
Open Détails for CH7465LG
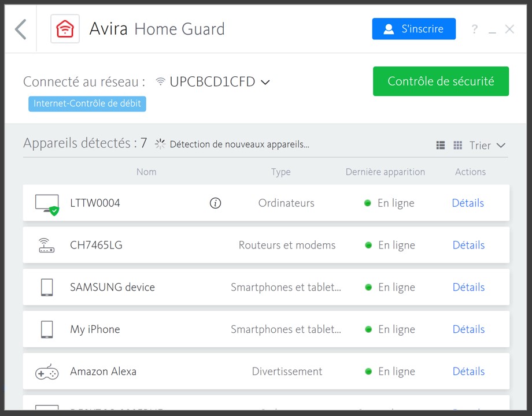coord(468,245)
